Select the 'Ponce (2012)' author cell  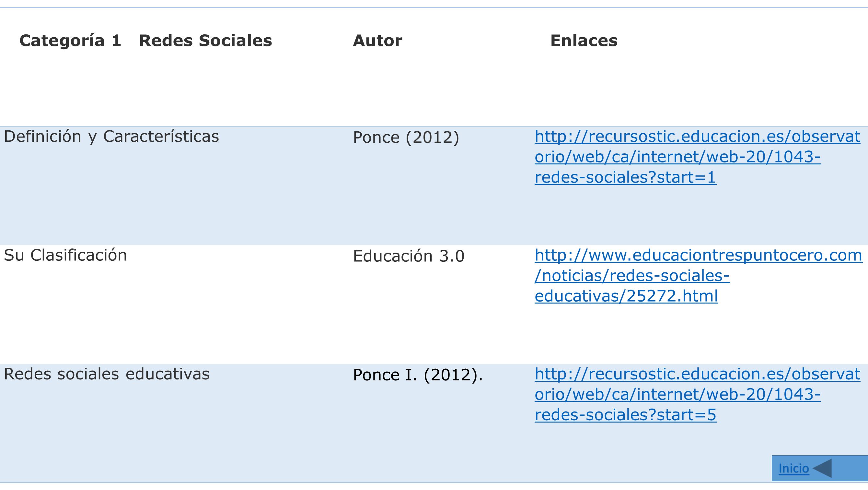406,137
